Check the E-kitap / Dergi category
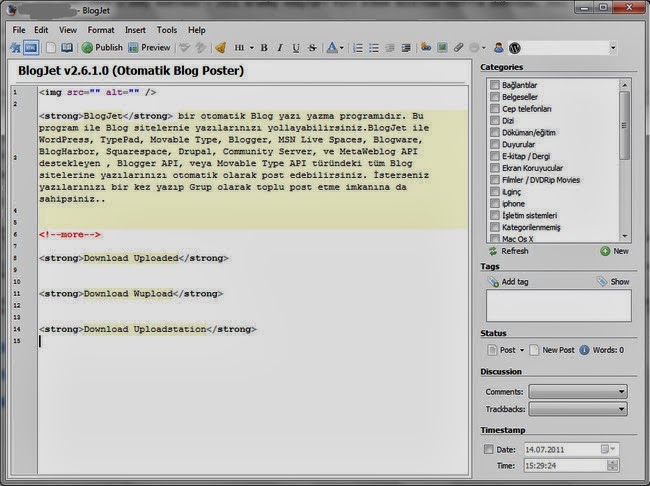650x486 pixels. 495,156
